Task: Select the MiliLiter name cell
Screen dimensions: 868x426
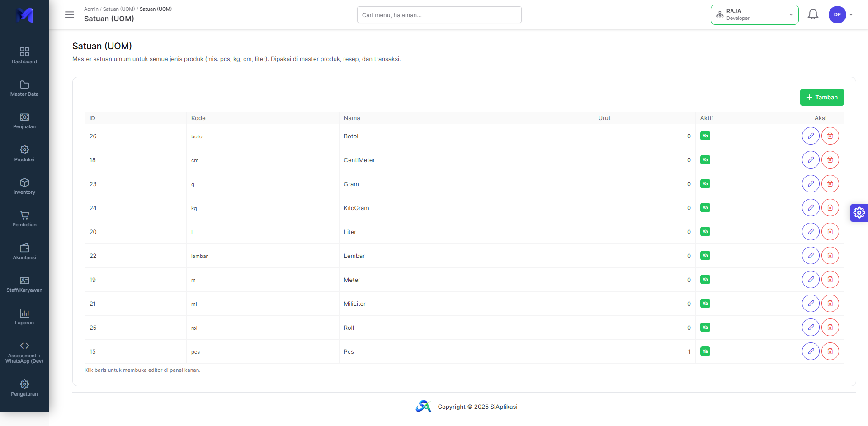Action: pyautogui.click(x=466, y=304)
